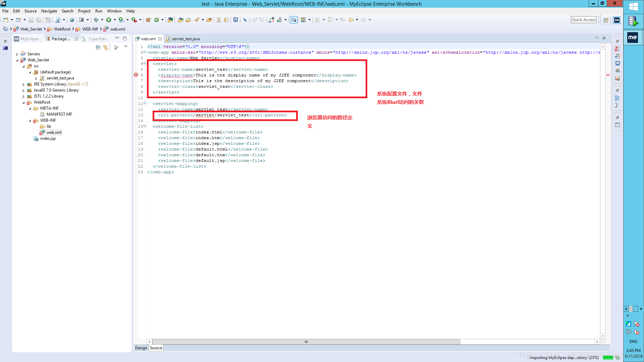This screenshot has width=644, height=362.
Task: Click the Back navigation arrow icon
Action: click(x=351, y=20)
